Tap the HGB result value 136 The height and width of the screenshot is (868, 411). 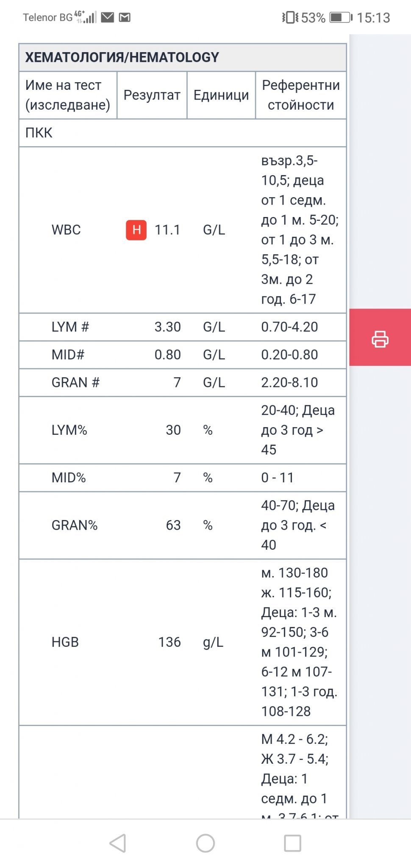[169, 642]
